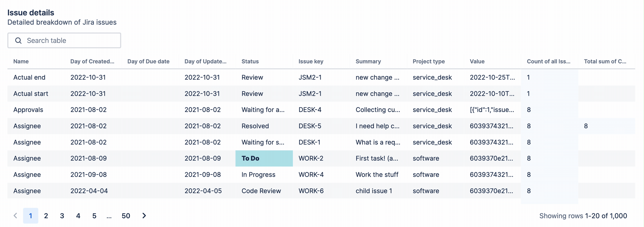Click the pagination ellipsis
Viewport: 644px width, 227px height.
tap(109, 216)
